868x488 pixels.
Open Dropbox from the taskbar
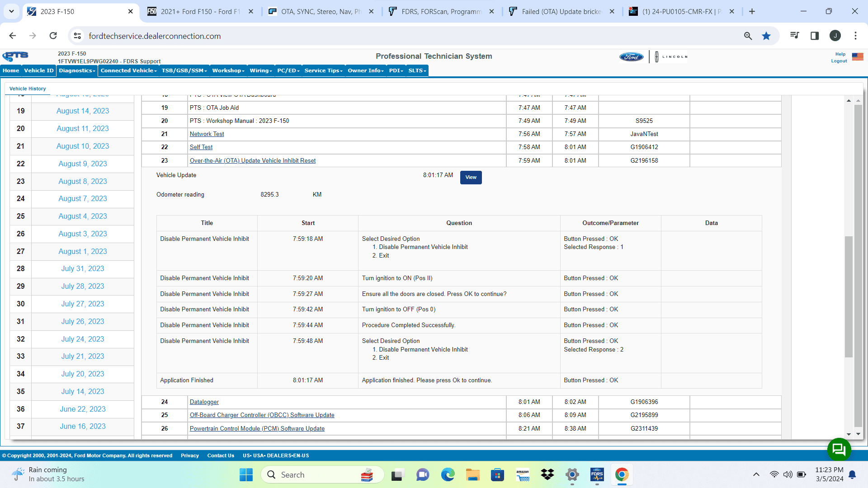click(x=547, y=475)
